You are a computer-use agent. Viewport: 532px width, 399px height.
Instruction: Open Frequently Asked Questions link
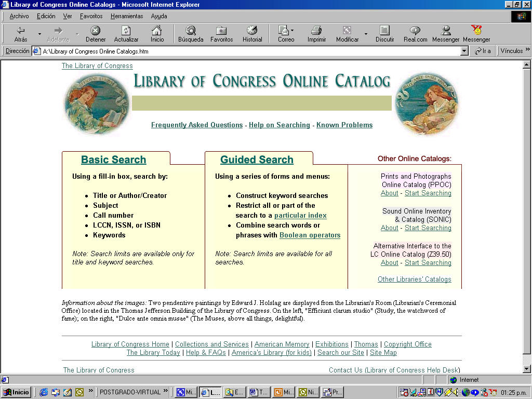pyautogui.click(x=197, y=125)
